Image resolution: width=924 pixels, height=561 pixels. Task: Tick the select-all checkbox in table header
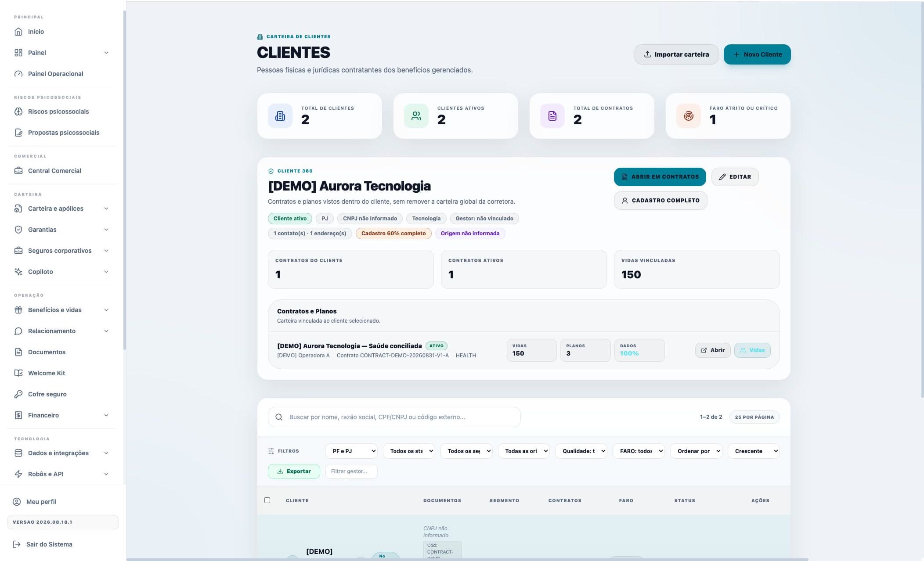(267, 500)
